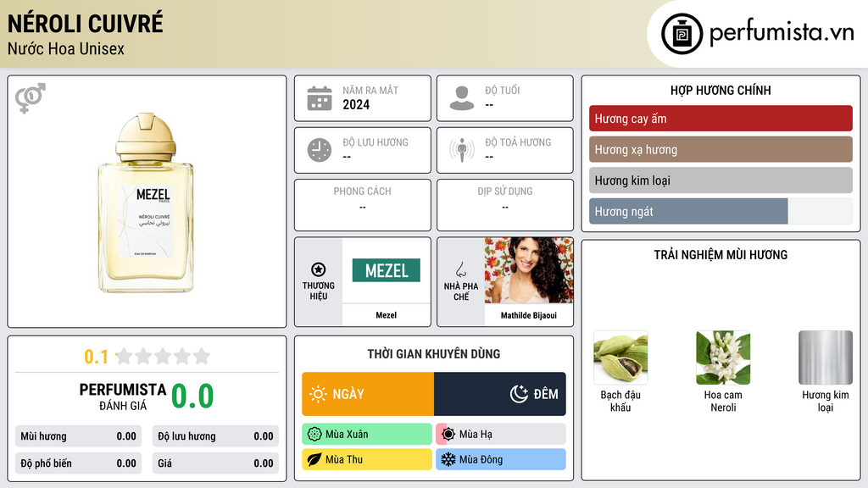Click the leaf icon beside Mùa Thu
Image resolution: width=868 pixels, height=488 pixels.
(x=314, y=459)
